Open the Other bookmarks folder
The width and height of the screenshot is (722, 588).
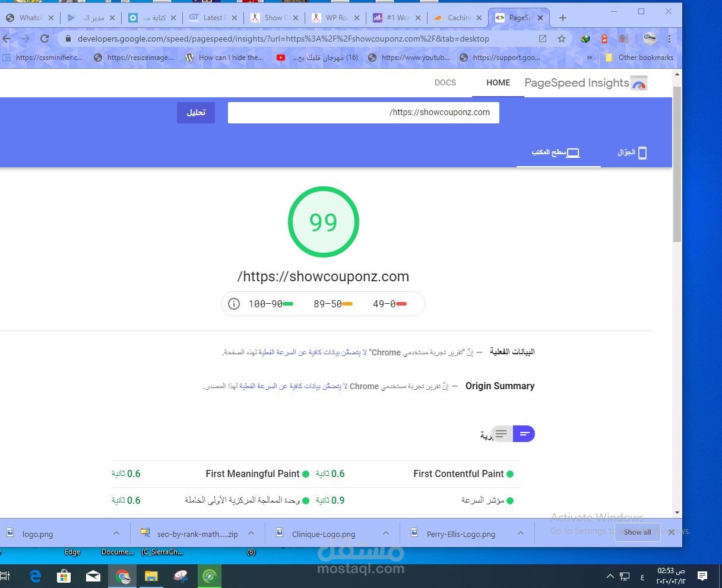639,58
